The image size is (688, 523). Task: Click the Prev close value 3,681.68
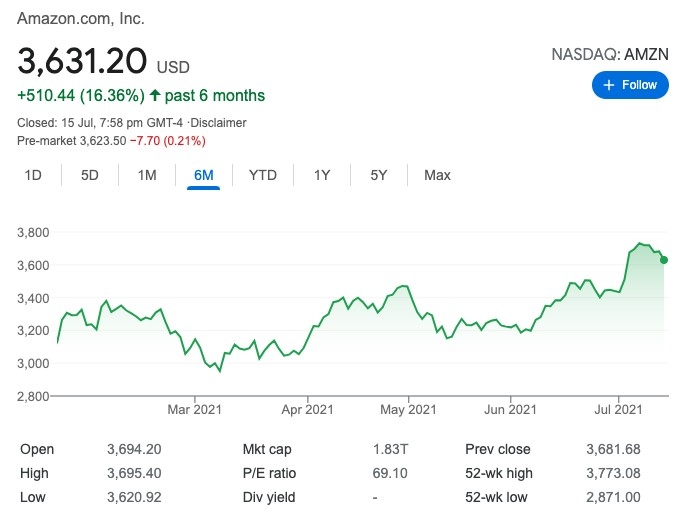click(x=613, y=449)
